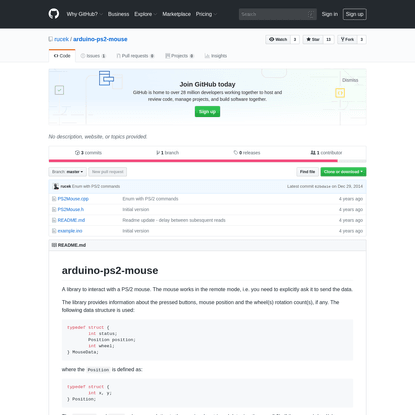Click Readme update commit message
Viewport: 415px width, 415px height.
point(174,220)
